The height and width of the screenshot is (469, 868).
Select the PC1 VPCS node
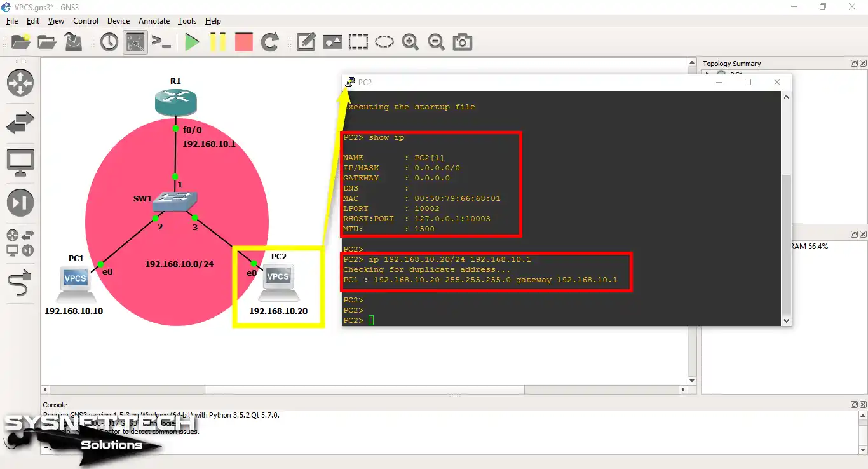[75, 283]
